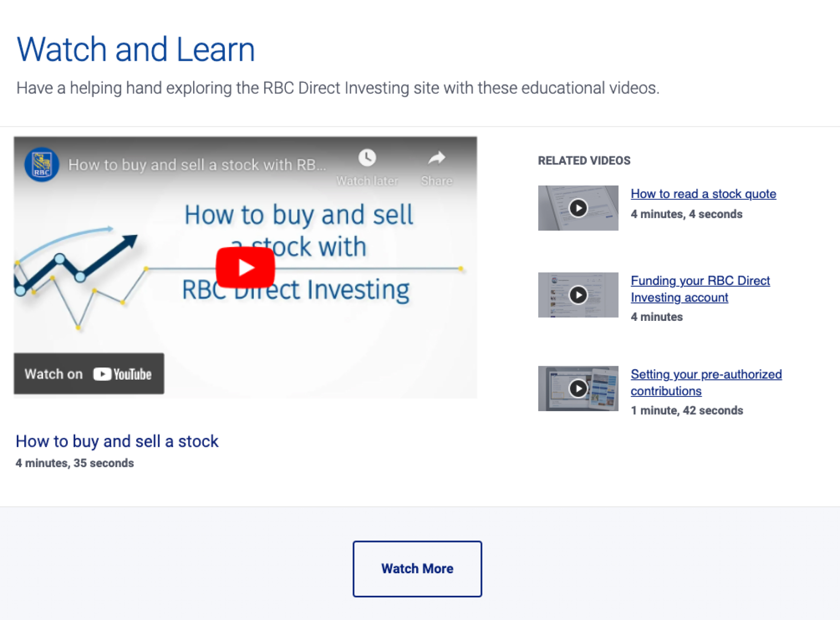Click the RBC channel logo in video
This screenshot has width=840, height=620.
click(42, 165)
